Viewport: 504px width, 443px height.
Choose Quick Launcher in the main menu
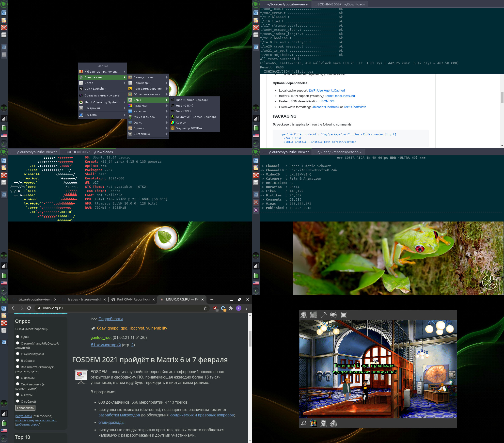click(102, 89)
